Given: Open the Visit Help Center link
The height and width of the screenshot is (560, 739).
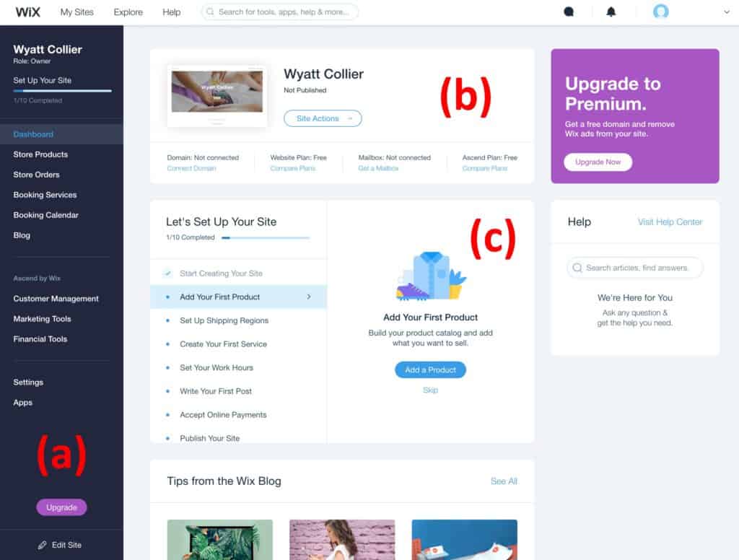Looking at the screenshot, I should click(670, 222).
